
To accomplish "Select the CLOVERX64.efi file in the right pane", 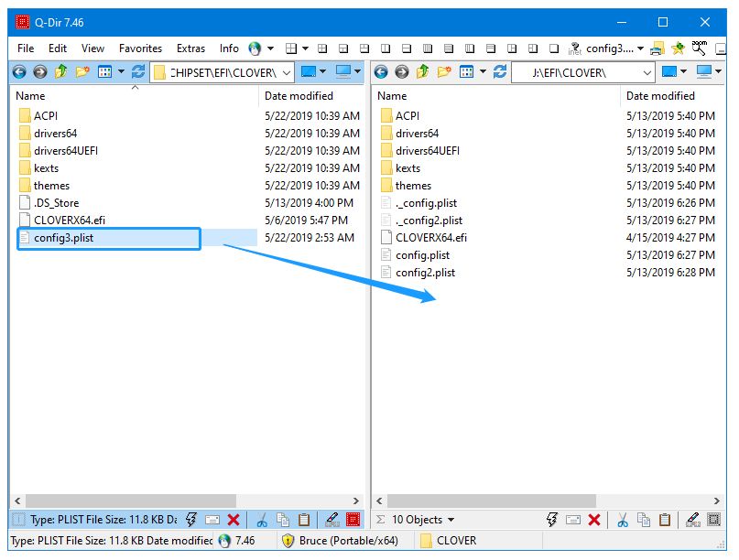I will (x=430, y=238).
